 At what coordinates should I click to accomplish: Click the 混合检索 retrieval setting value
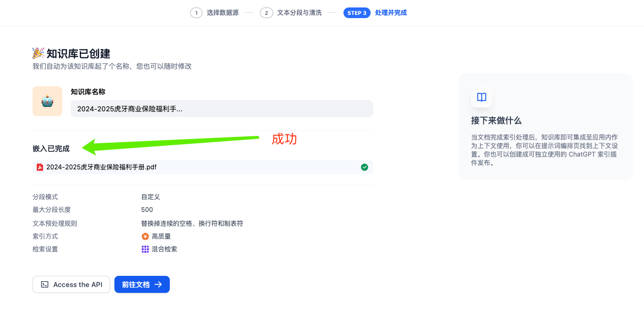click(164, 249)
